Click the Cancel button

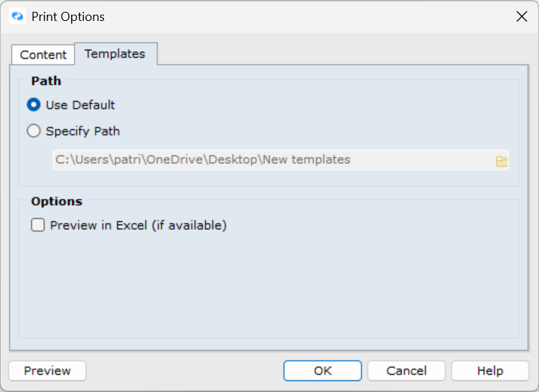406,371
